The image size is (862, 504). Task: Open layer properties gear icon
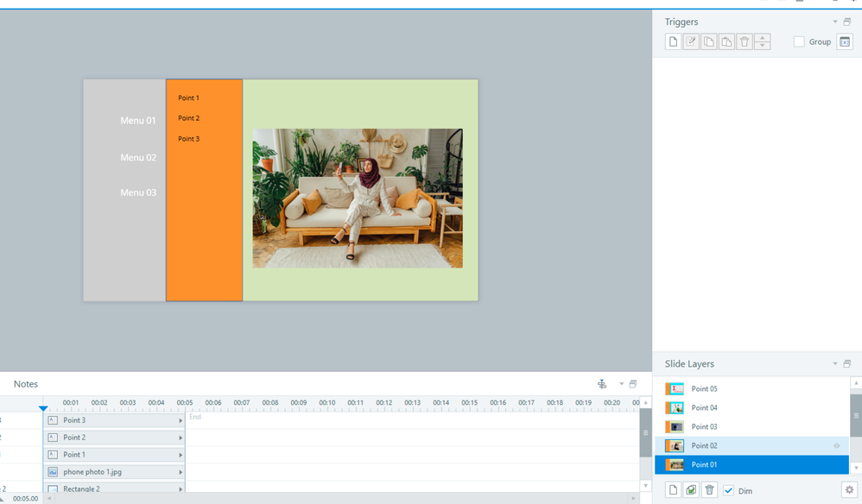tap(848, 490)
